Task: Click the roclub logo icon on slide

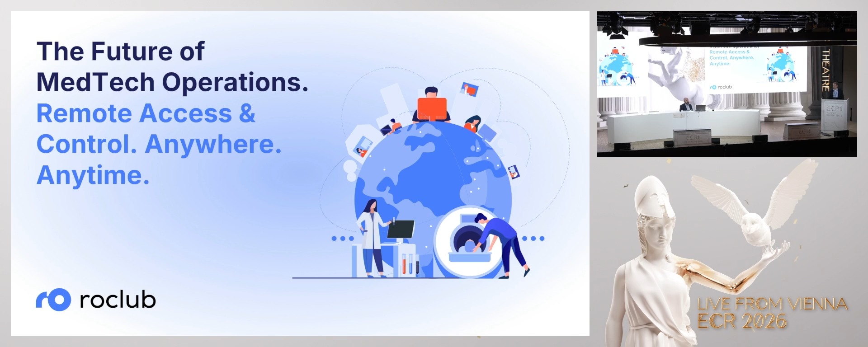Action: pyautogui.click(x=54, y=300)
